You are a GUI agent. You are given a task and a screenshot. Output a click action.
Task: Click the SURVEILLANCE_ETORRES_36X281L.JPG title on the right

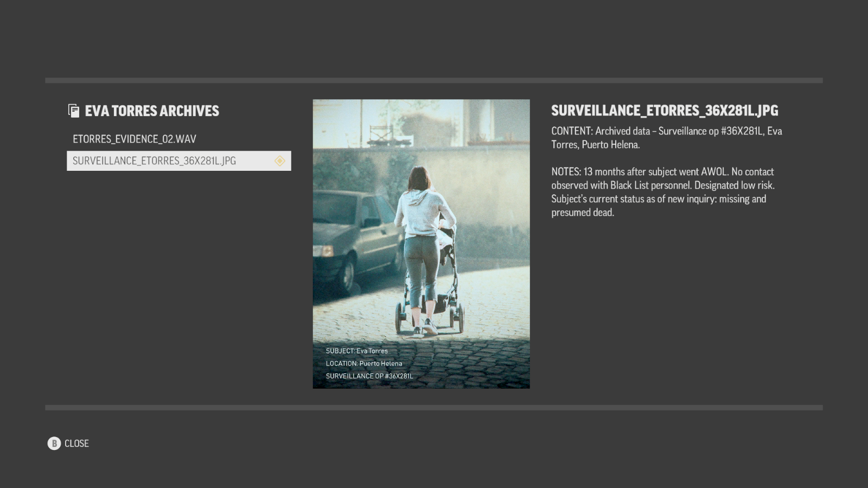coord(665,111)
